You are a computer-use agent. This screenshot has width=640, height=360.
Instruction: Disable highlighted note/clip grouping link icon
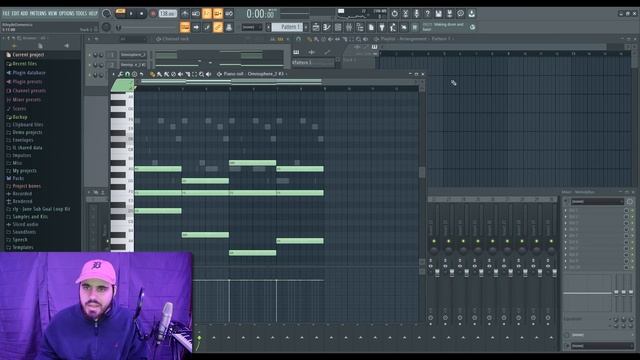tap(218, 27)
